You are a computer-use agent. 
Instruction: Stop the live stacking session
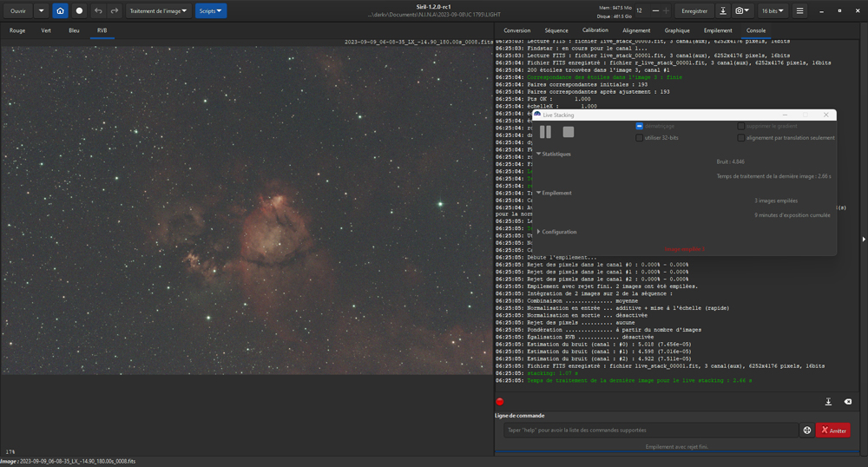pos(569,132)
